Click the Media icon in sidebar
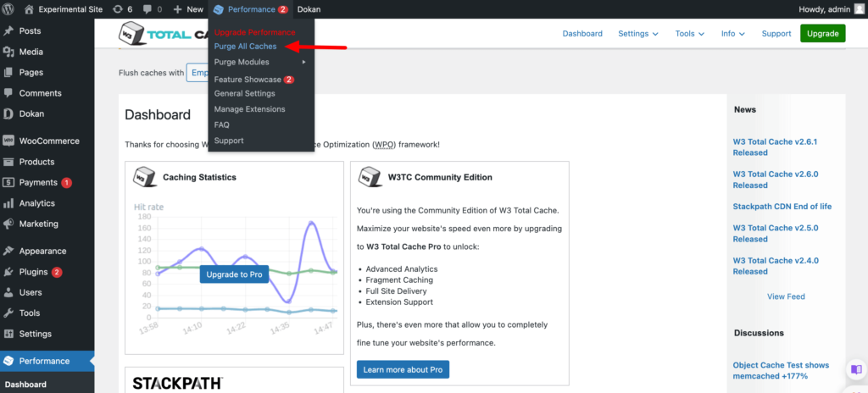The height and width of the screenshot is (393, 868). [8, 52]
